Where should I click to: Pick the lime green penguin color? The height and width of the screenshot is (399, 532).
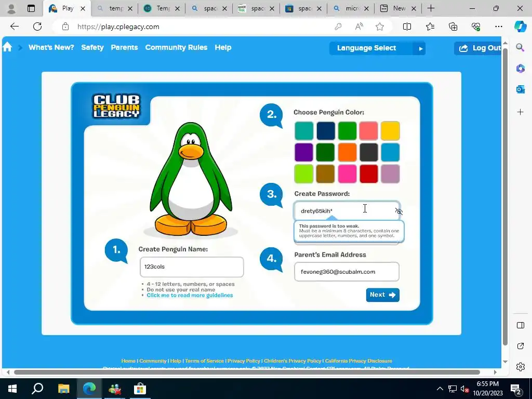tap(303, 174)
